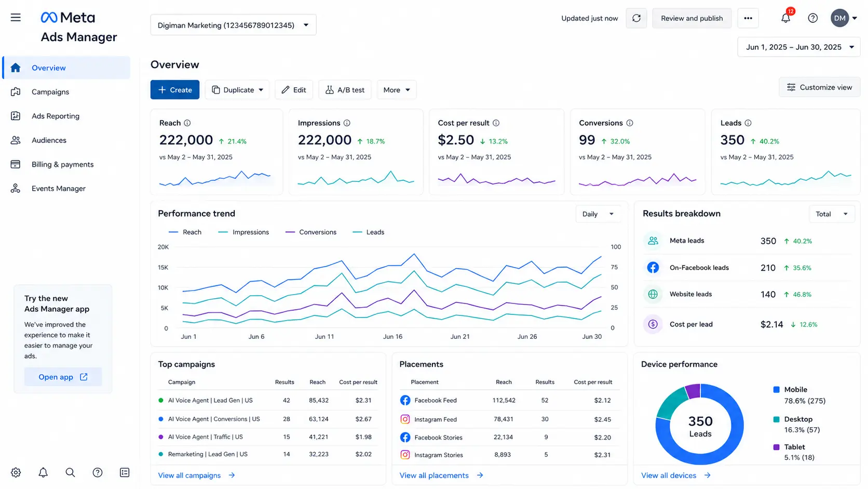Image resolution: width=868 pixels, height=489 pixels.
Task: Click the Desktop teal legend swatch
Action: point(777,419)
